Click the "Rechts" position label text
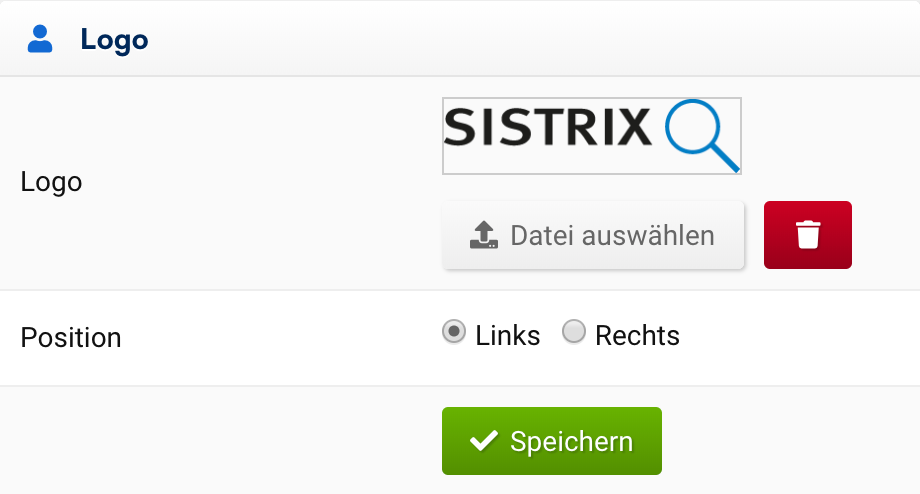The height and width of the screenshot is (494, 920). click(x=637, y=336)
